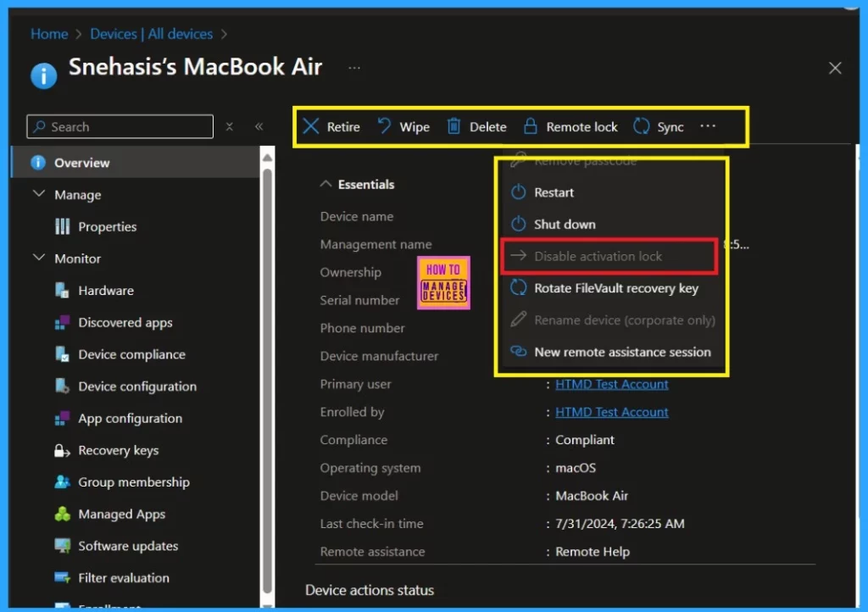Image resolution: width=868 pixels, height=612 pixels.
Task: Click the Rotate FileVault recovery key icon
Action: (518, 287)
